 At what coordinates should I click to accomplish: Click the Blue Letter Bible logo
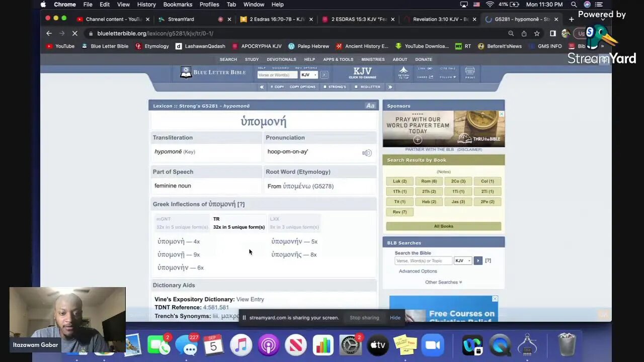(x=213, y=73)
